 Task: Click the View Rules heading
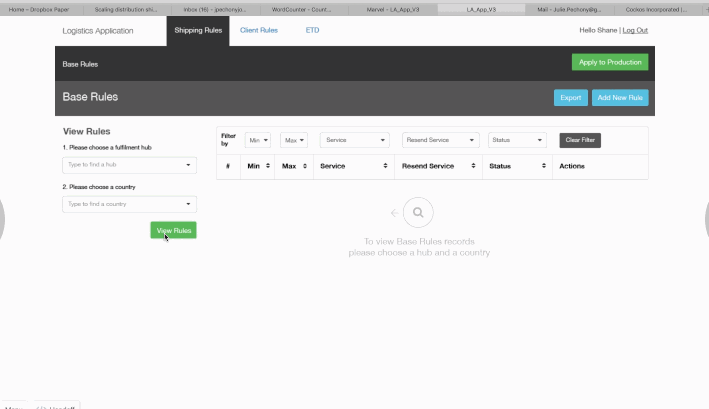click(x=86, y=132)
